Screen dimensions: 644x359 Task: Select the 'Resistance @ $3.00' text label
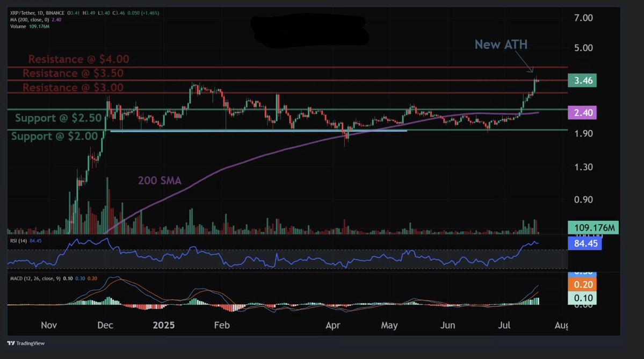[73, 88]
